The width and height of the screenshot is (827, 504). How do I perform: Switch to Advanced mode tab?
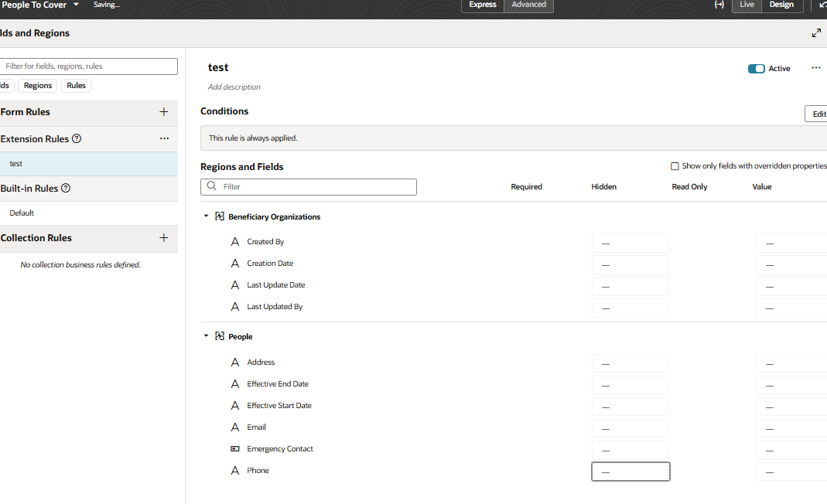(x=528, y=5)
